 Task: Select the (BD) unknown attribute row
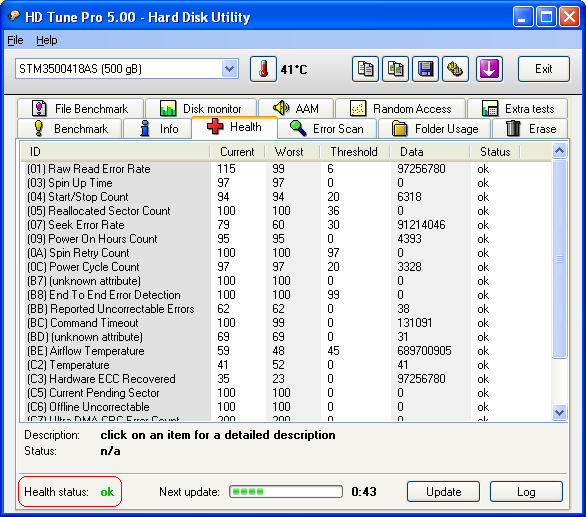[x=286, y=337]
